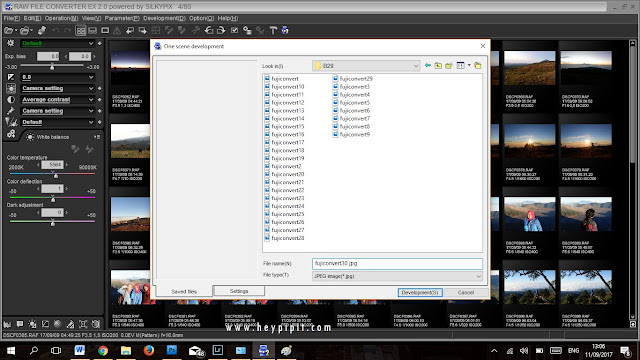The height and width of the screenshot is (360, 640).
Task: Click the contrast half-circle icon in parameter panel
Action: click(11, 100)
